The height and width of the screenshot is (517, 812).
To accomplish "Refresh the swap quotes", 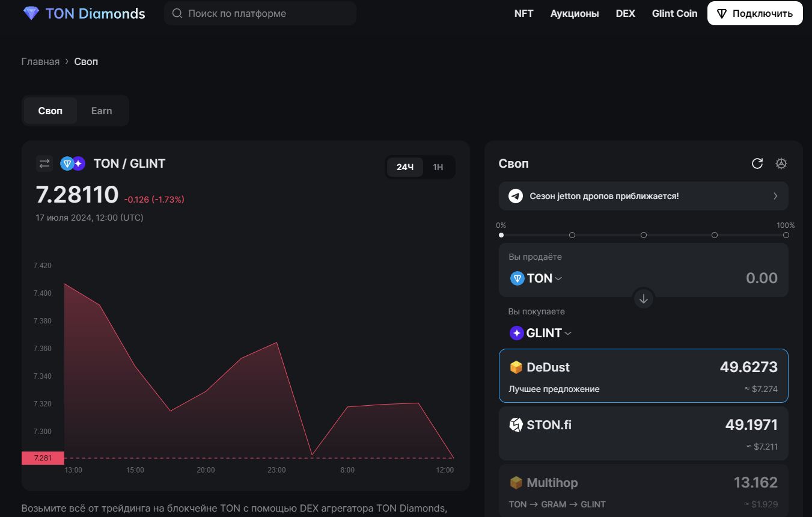I will (757, 164).
